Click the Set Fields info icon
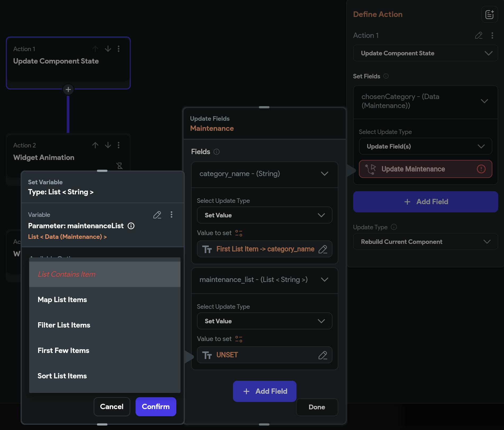This screenshot has height=430, width=504. 386,76
